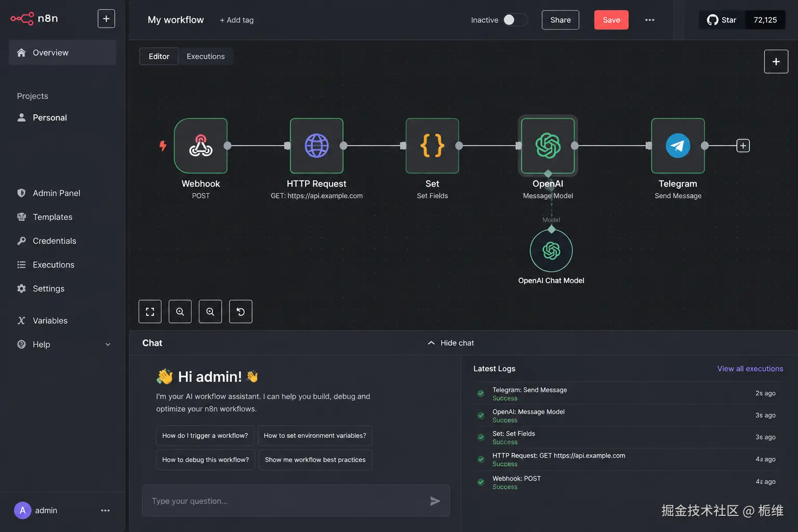
Task: Open the HTTP Request: GET log entry
Action: (x=629, y=460)
